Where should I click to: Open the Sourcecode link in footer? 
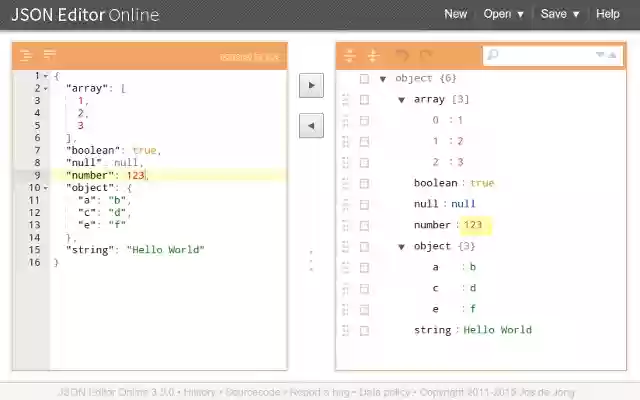(253, 392)
